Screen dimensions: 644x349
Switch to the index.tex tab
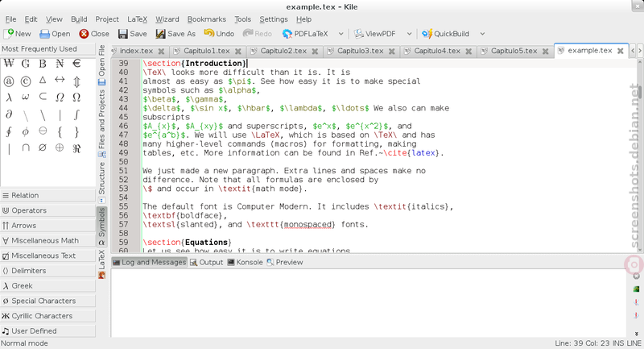point(136,51)
